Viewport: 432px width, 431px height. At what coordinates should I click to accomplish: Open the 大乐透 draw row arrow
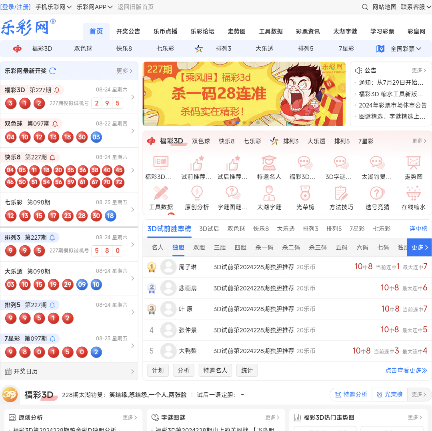(x=133, y=278)
